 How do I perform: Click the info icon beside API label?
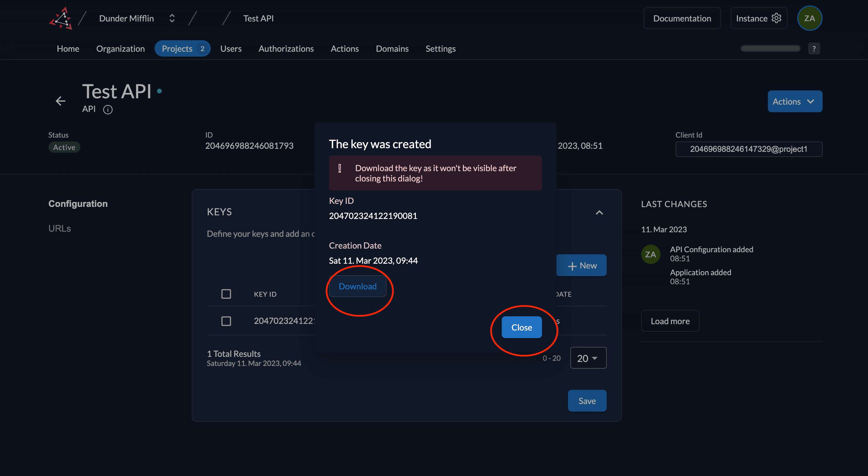[x=108, y=109]
